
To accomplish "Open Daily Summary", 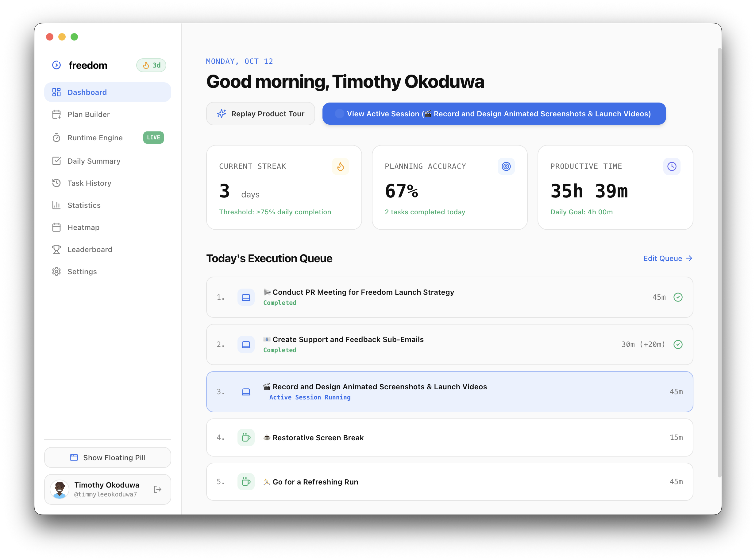I will click(108, 161).
